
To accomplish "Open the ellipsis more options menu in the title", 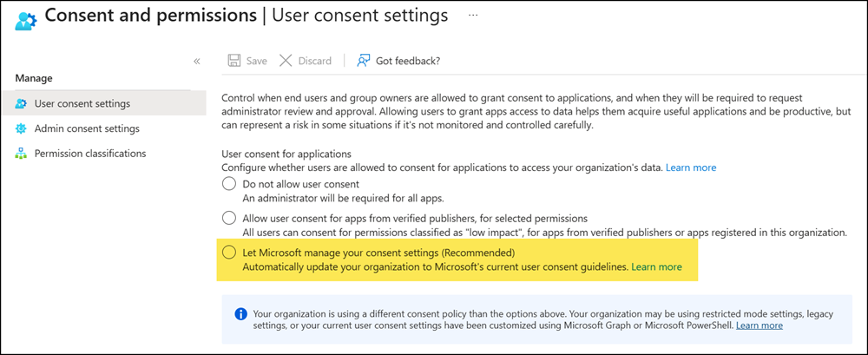I will point(472,16).
